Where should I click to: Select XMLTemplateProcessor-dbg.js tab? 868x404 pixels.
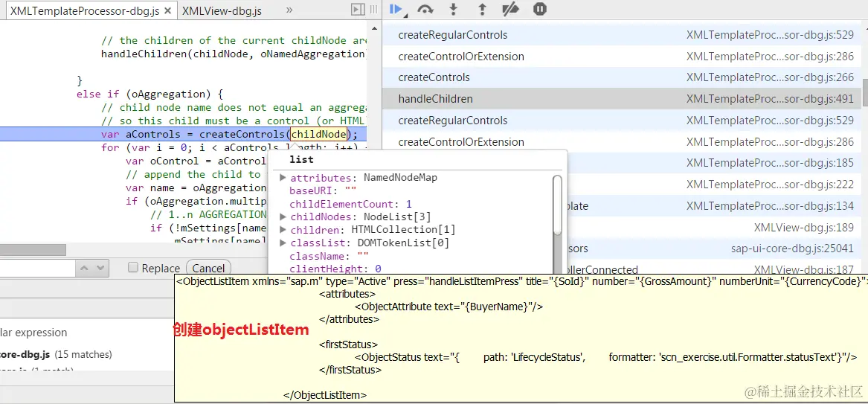tap(85, 10)
